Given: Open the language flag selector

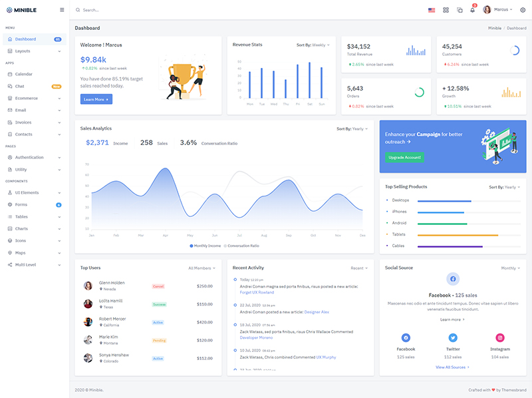Looking at the screenshot, I should 432,10.
